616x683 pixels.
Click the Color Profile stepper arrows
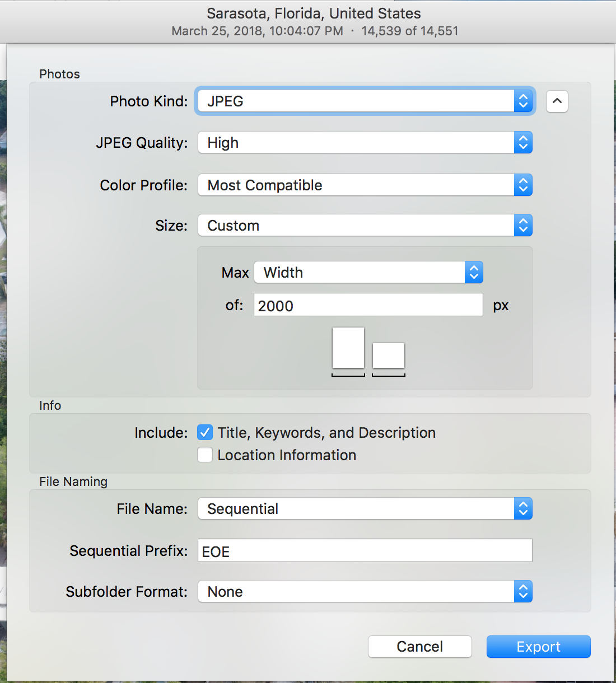523,185
